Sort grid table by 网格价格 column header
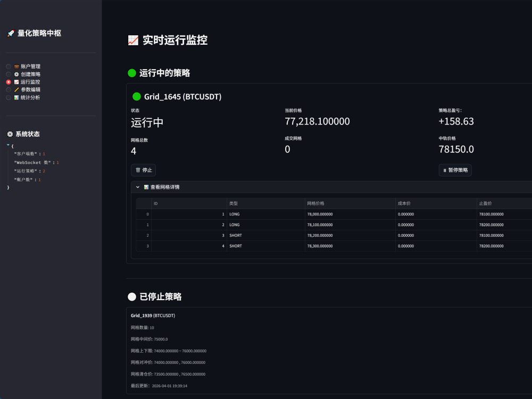 350,204
